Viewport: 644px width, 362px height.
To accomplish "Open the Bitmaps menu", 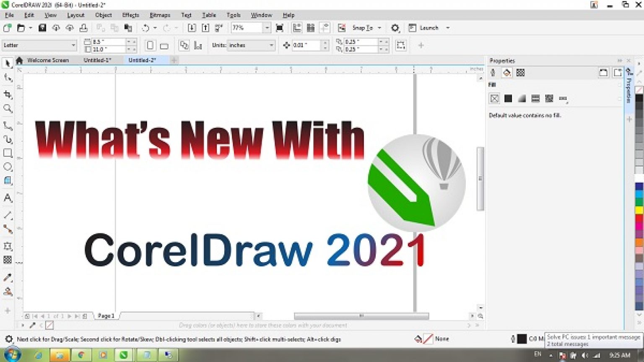I will tap(160, 15).
